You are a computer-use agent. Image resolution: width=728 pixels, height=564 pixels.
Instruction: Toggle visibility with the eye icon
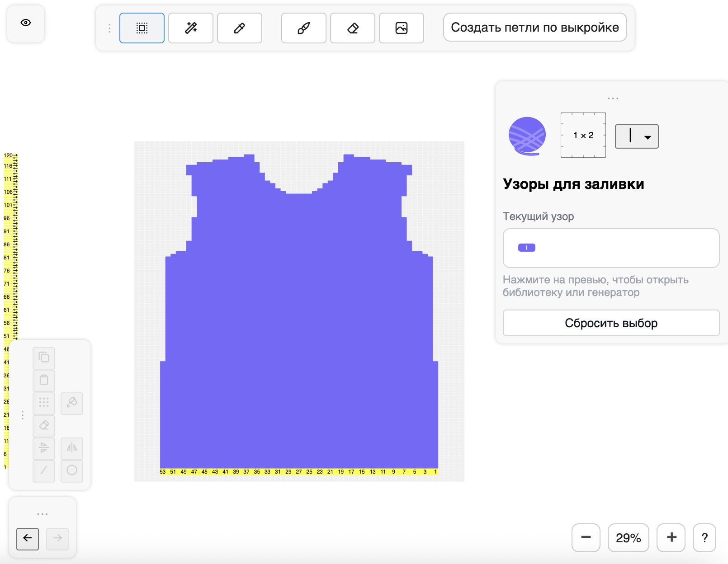[x=26, y=23]
